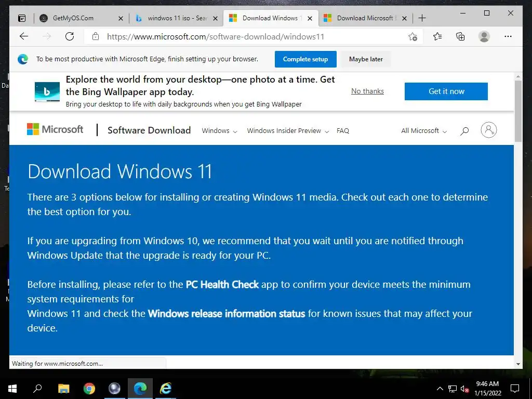Click the page scrollbar thumb

(518, 111)
